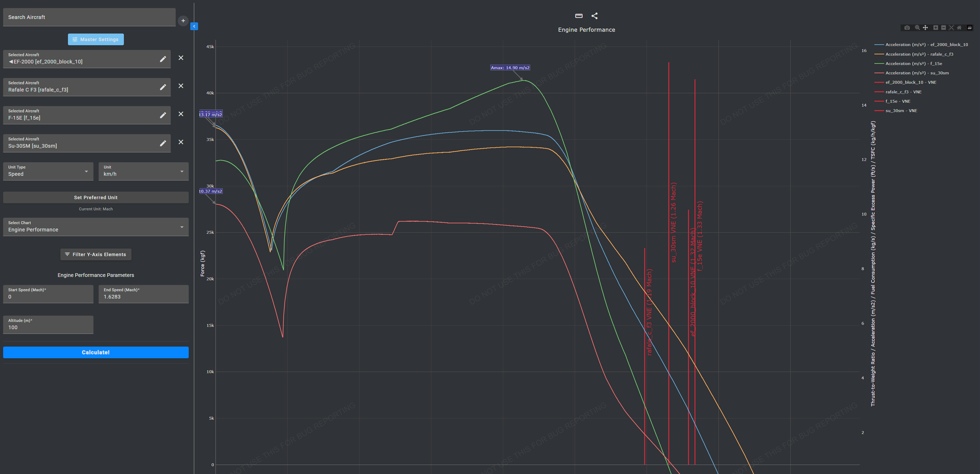Click the share icon above chart

[x=594, y=16]
